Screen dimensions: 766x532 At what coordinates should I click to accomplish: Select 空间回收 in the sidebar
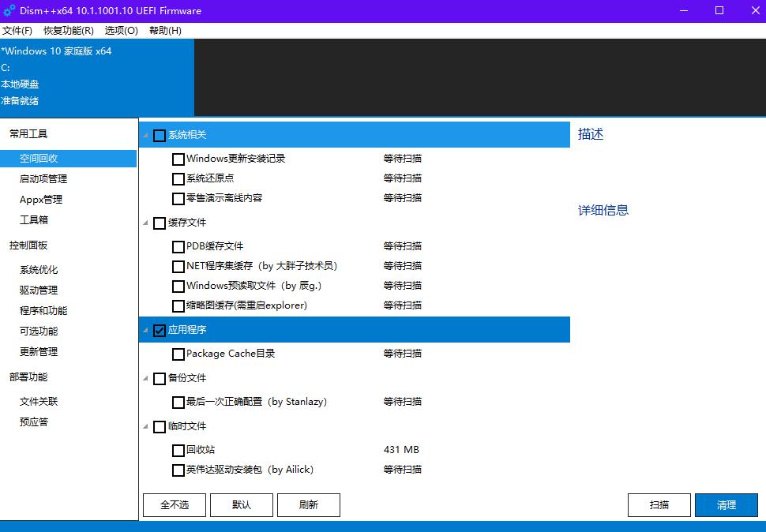(69, 159)
